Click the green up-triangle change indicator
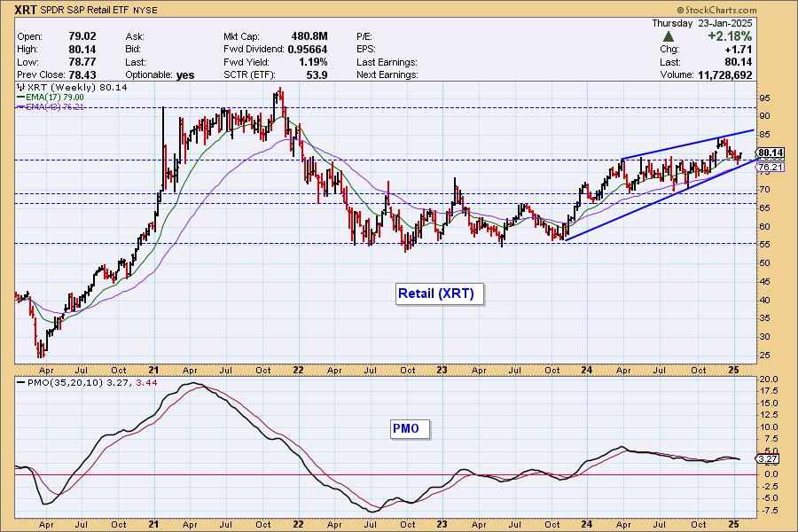Screen dimensions: 798x532 pos(669,36)
